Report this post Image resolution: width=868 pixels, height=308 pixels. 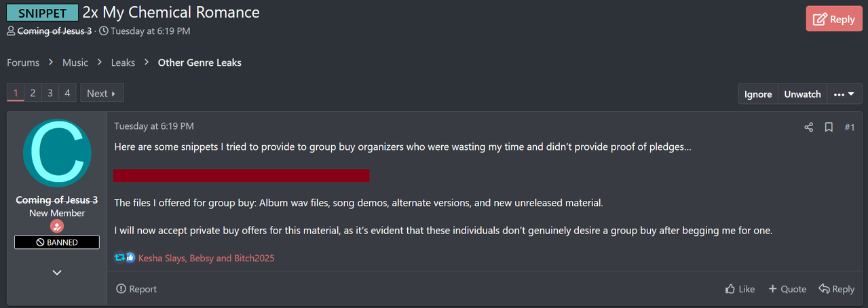[x=136, y=289]
